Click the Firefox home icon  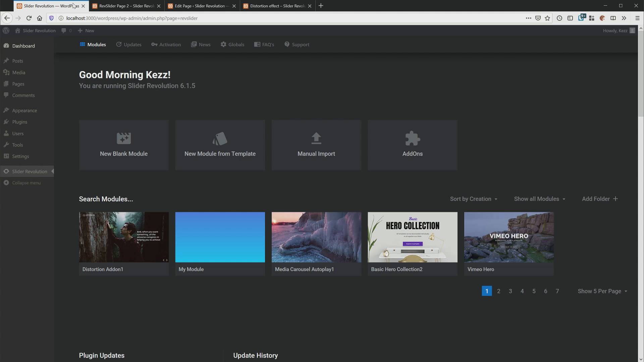[40, 18]
